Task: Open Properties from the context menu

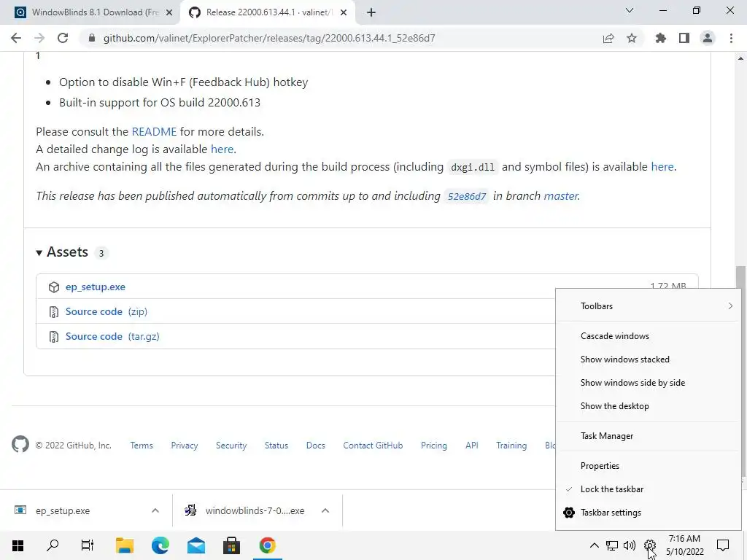Action: [649, 466]
